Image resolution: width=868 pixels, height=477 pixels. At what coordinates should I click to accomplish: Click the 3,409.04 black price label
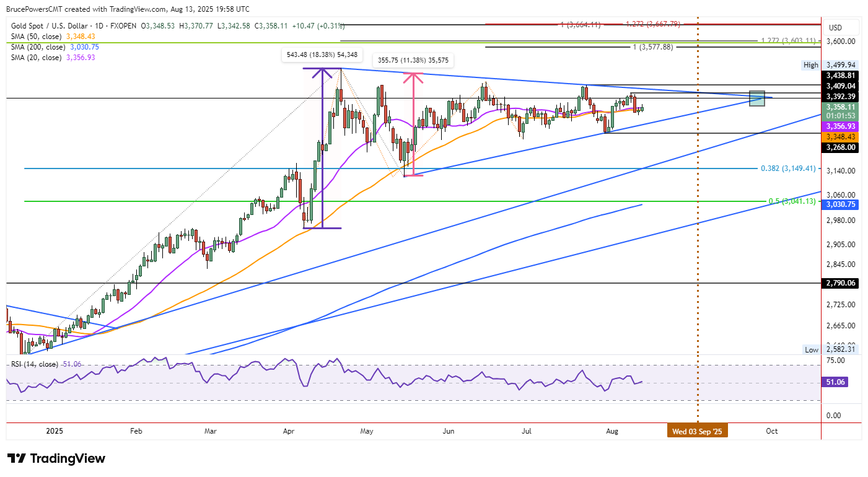click(x=841, y=85)
